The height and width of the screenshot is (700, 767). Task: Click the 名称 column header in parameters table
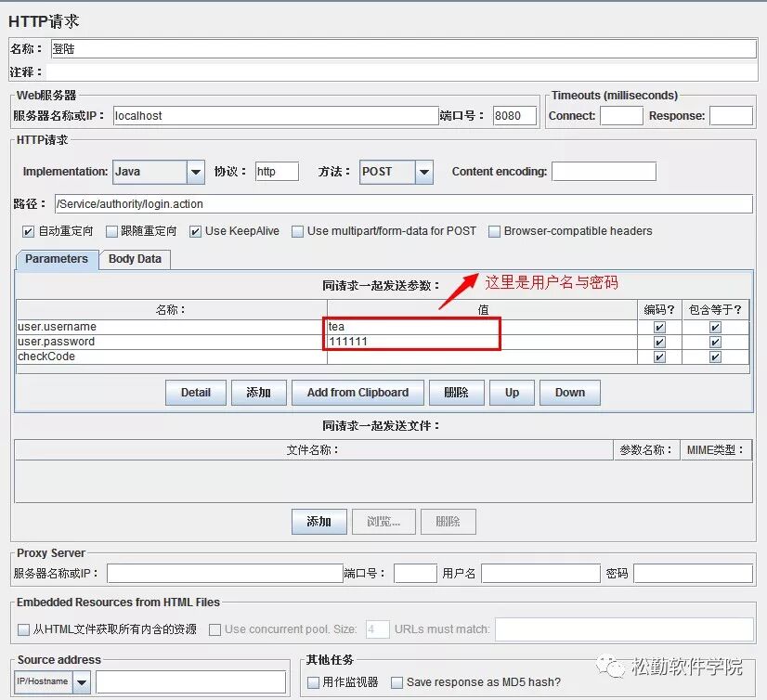(x=172, y=310)
